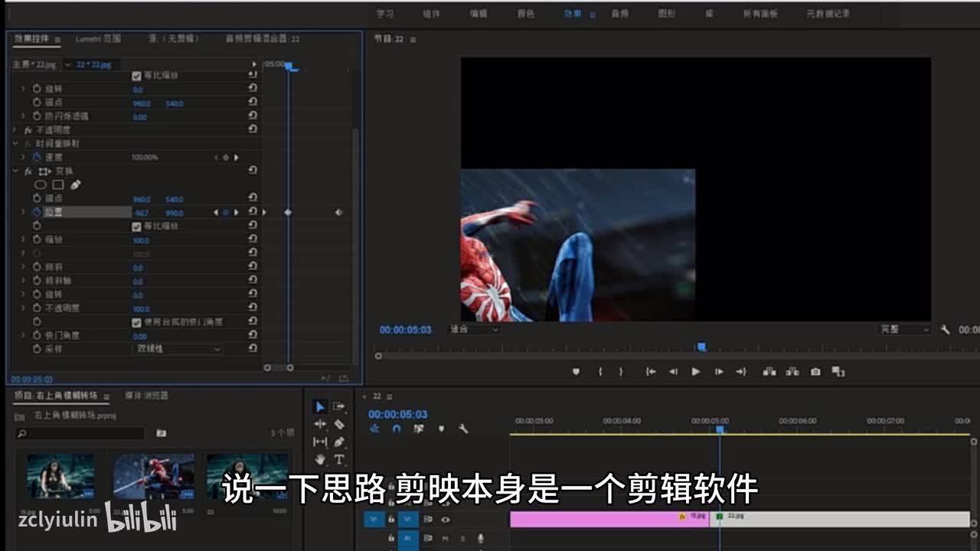Image resolution: width=980 pixels, height=551 pixels.
Task: Add a marker in Program monitor
Action: [576, 372]
